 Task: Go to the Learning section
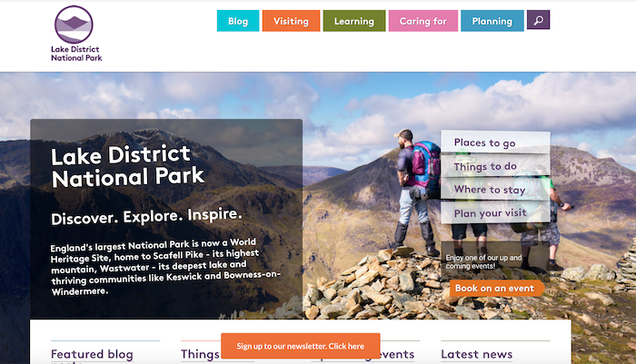[354, 21]
